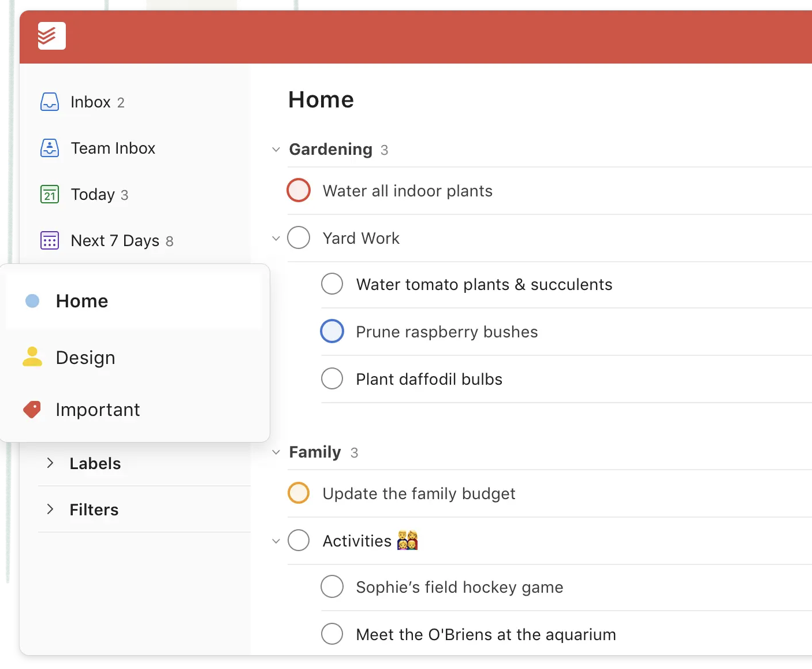The width and height of the screenshot is (812, 669).
Task: Select the Today calendar icon
Action: (50, 194)
